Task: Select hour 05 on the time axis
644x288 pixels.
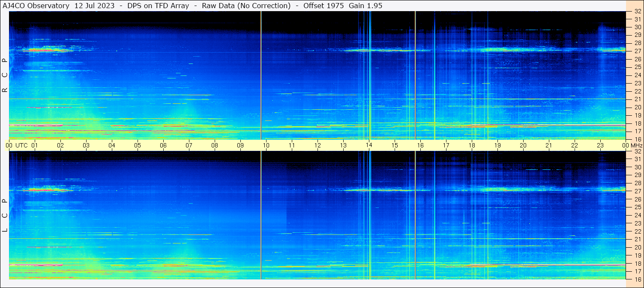Action: (138, 145)
